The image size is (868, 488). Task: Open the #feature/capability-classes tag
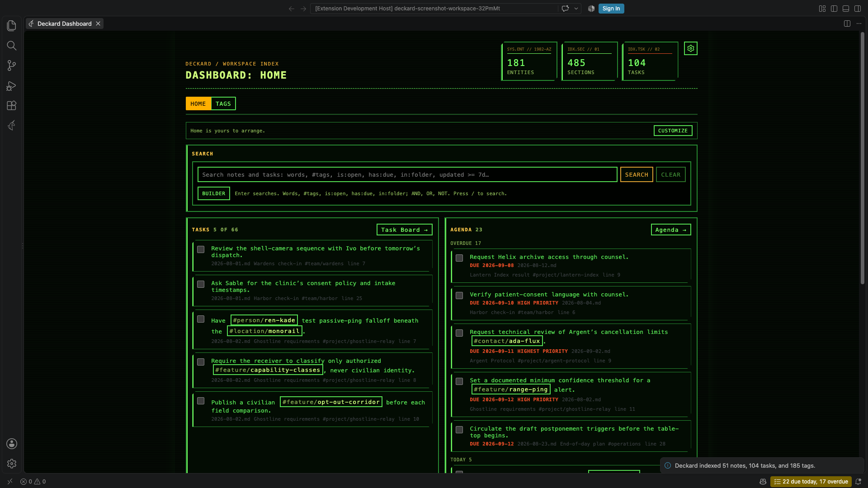tap(268, 370)
